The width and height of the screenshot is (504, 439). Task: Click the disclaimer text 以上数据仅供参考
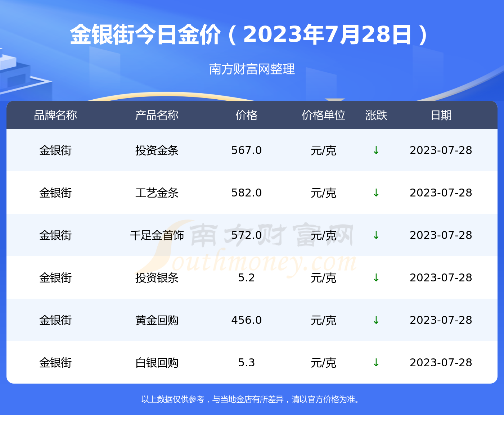click(x=172, y=399)
